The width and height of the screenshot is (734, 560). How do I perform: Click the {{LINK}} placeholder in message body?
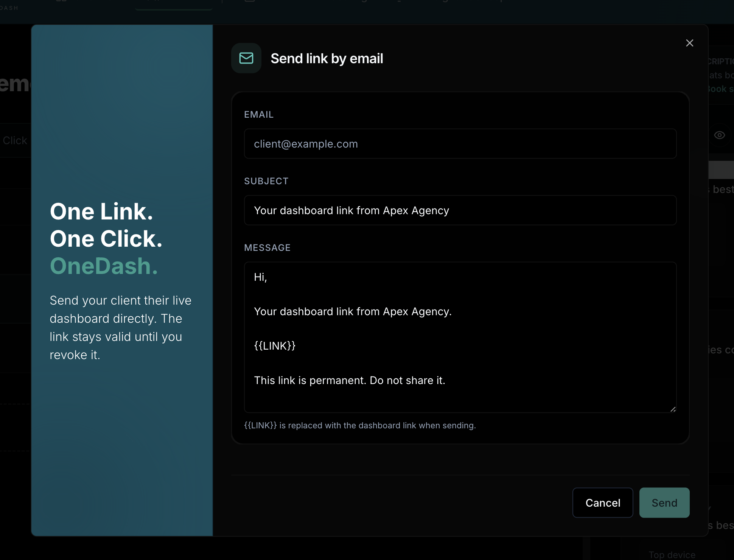[x=275, y=346]
